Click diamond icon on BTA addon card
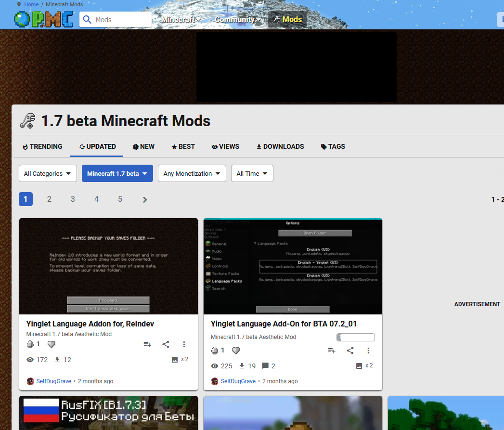The image size is (504, 430). point(215,351)
